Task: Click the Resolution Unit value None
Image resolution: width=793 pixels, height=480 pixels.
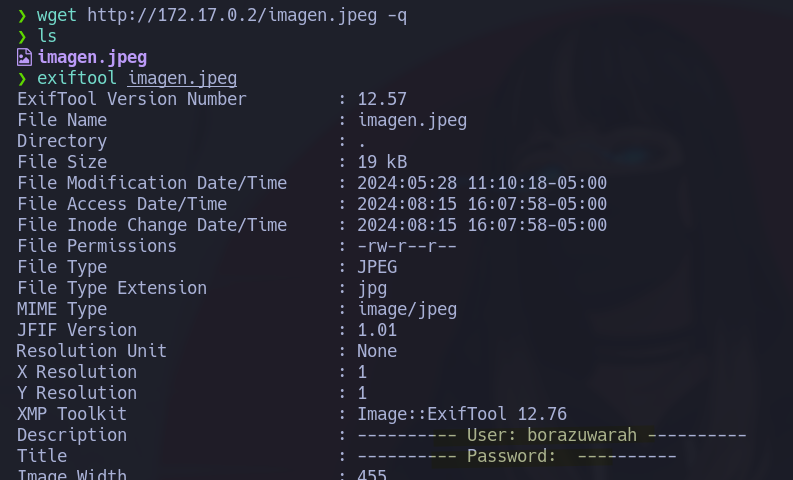Action: [x=377, y=351]
